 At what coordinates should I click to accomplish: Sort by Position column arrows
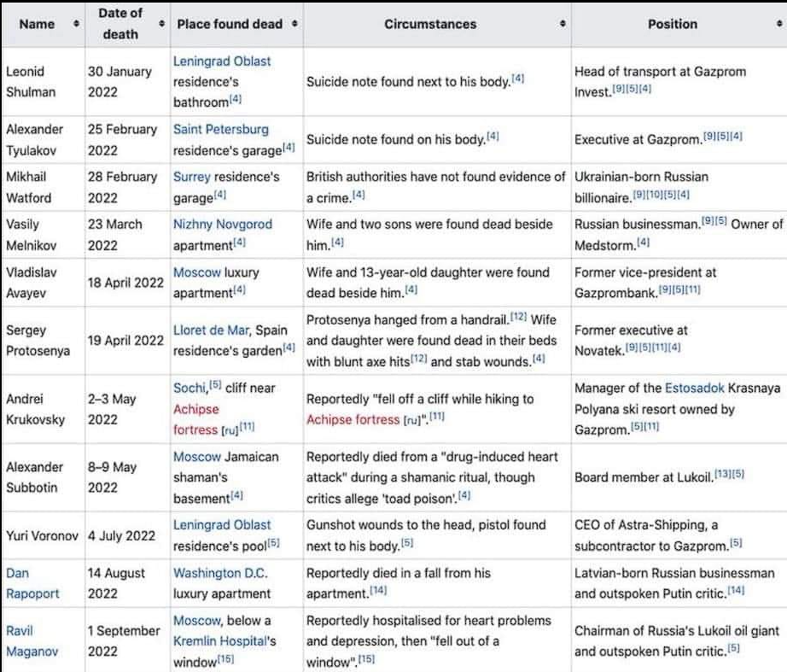tap(779, 24)
